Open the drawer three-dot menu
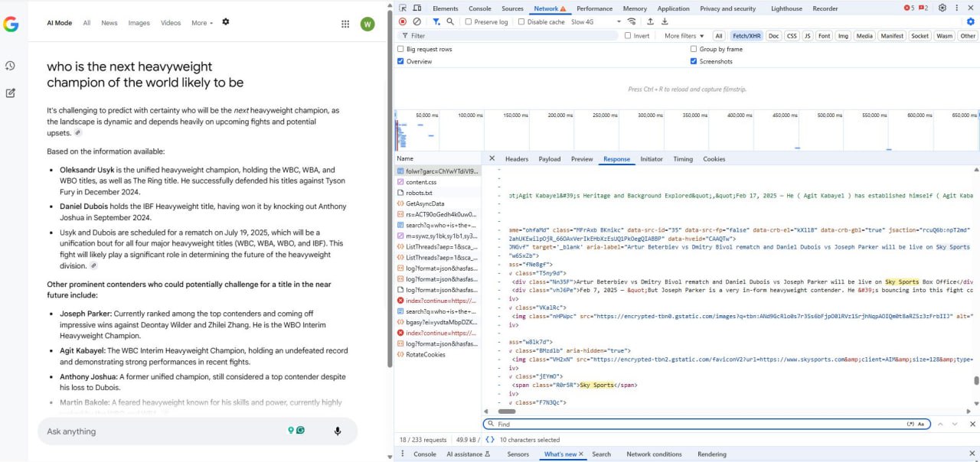 (401, 454)
